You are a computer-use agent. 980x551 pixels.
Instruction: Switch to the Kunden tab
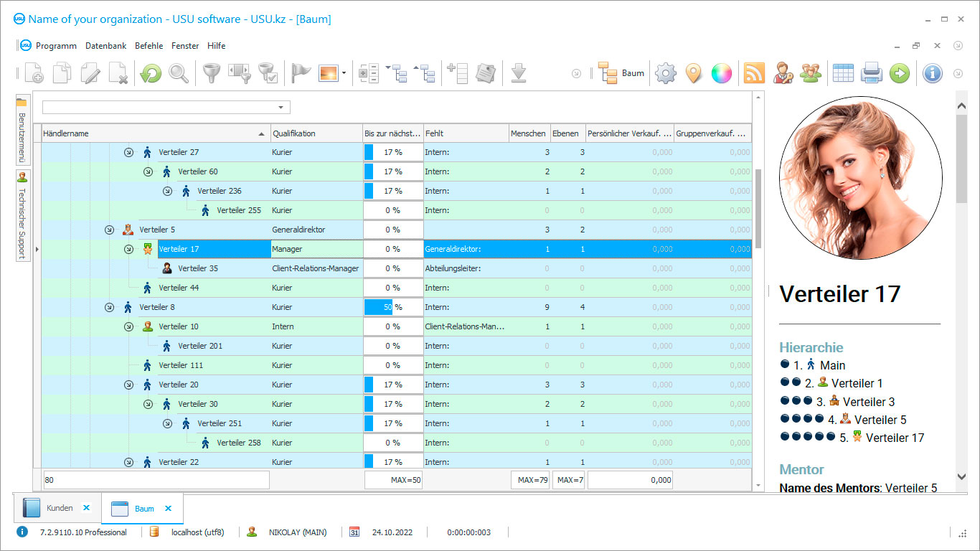pyautogui.click(x=60, y=508)
